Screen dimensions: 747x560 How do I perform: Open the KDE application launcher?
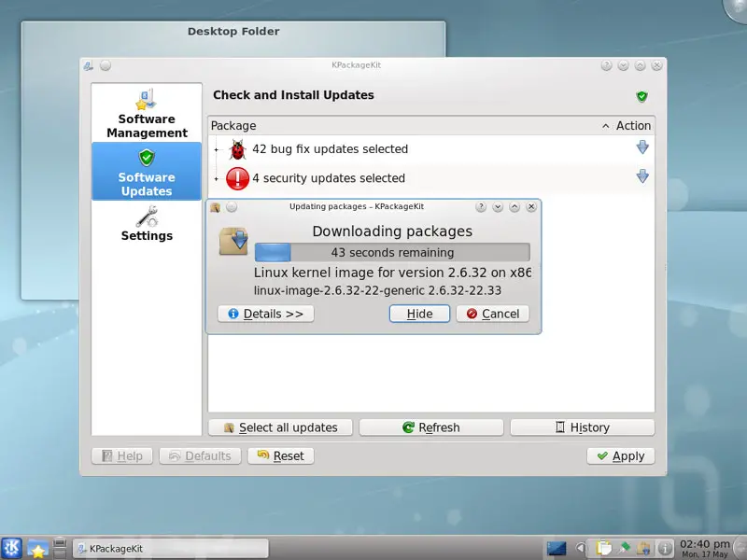11,548
